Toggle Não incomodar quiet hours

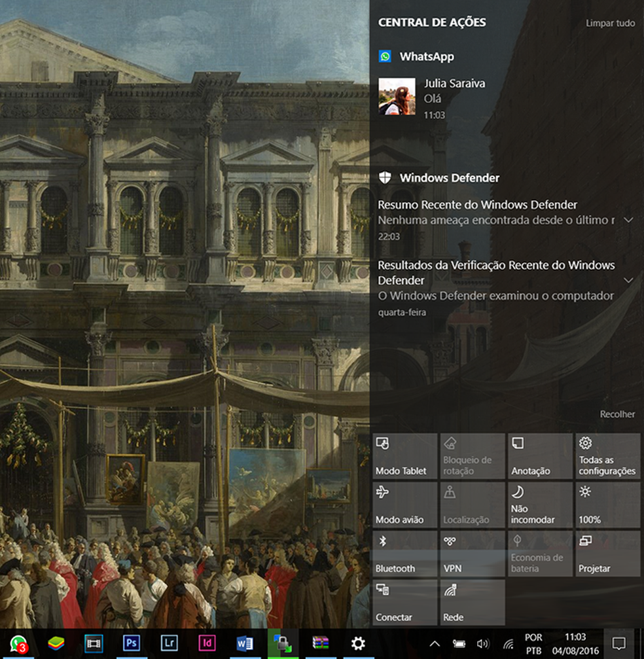[x=541, y=505]
